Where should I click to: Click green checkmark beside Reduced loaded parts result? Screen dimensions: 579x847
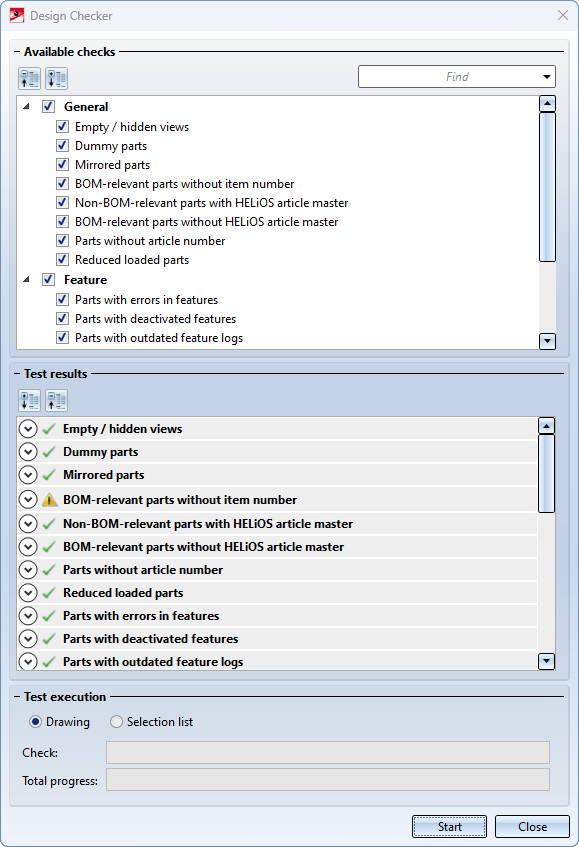point(49,593)
